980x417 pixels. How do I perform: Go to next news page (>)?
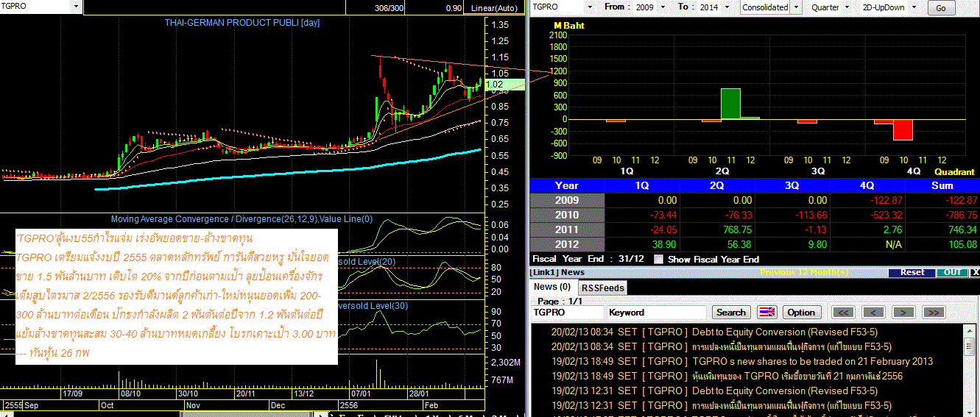click(903, 312)
